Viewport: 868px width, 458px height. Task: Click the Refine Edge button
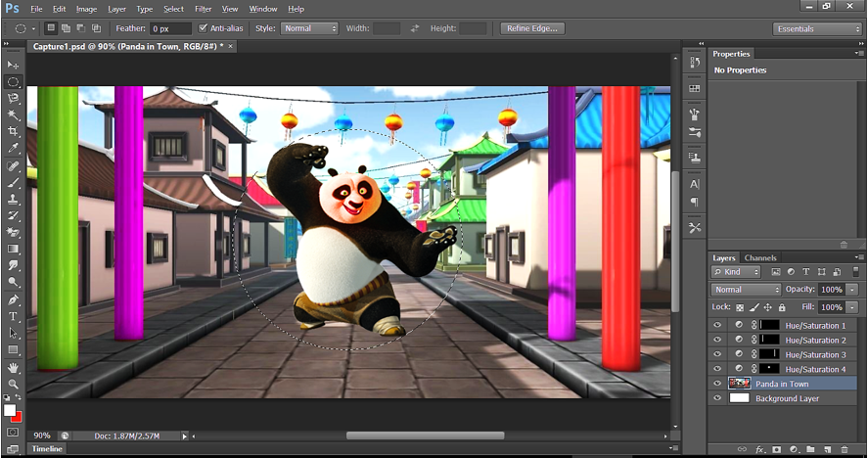[x=532, y=28]
